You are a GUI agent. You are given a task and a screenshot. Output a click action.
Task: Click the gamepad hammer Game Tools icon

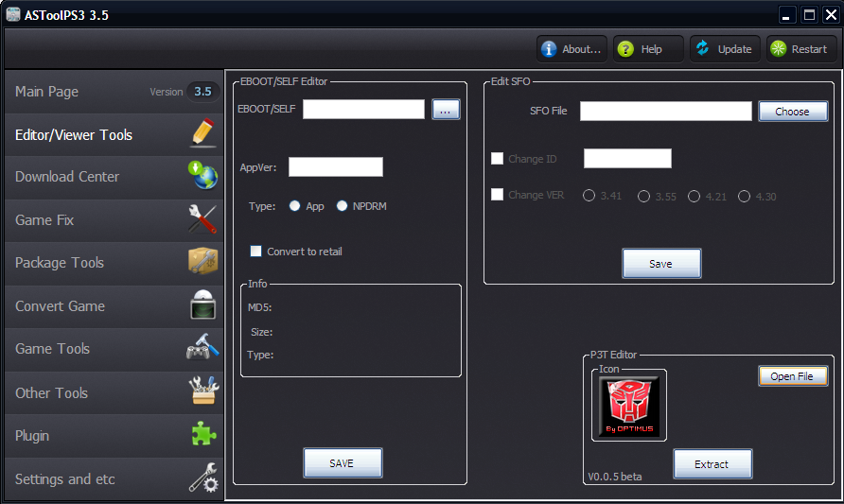click(x=202, y=347)
